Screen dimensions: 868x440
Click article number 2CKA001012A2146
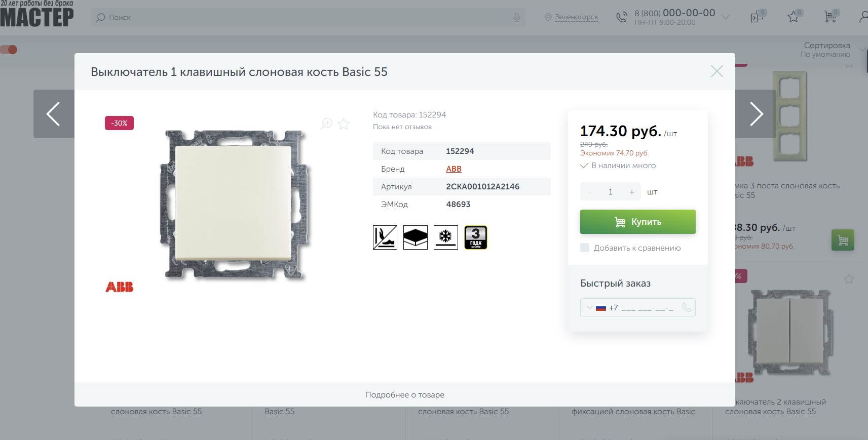coord(482,187)
